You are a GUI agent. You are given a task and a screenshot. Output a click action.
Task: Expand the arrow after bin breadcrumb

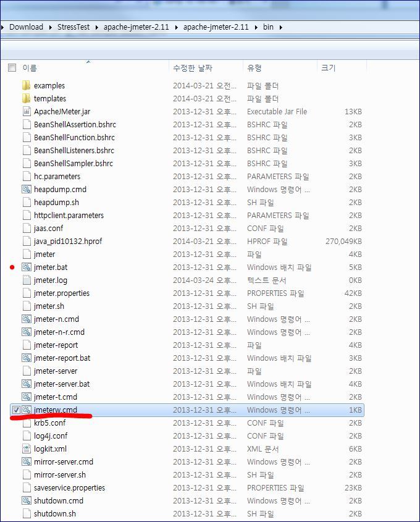click(x=281, y=27)
